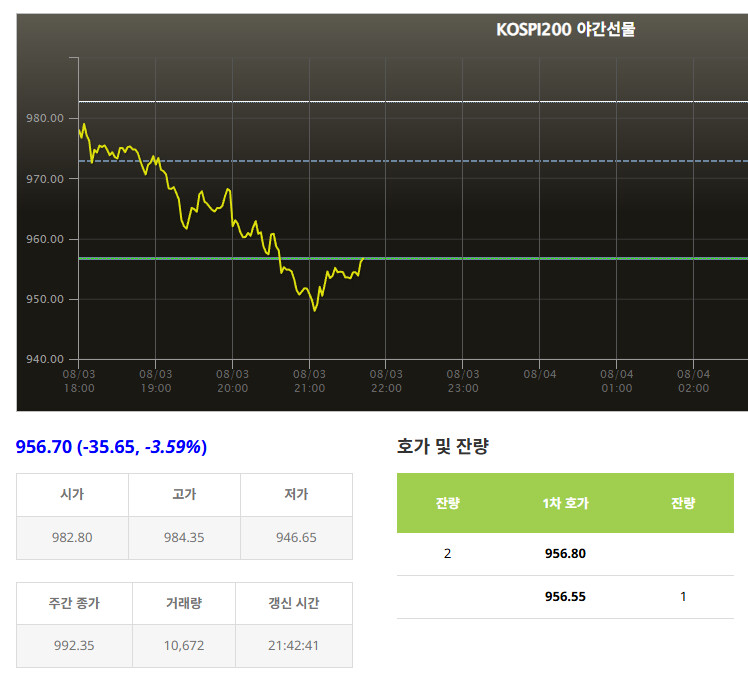The height and width of the screenshot is (676, 748).
Task: Click bid quantity 1 in order book
Action: pos(683,597)
